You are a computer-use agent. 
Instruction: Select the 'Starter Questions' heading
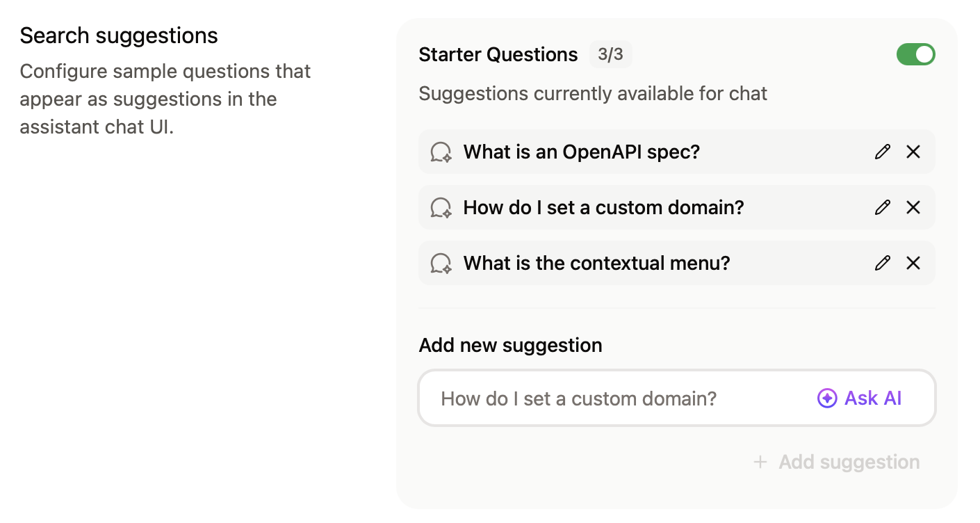point(498,54)
